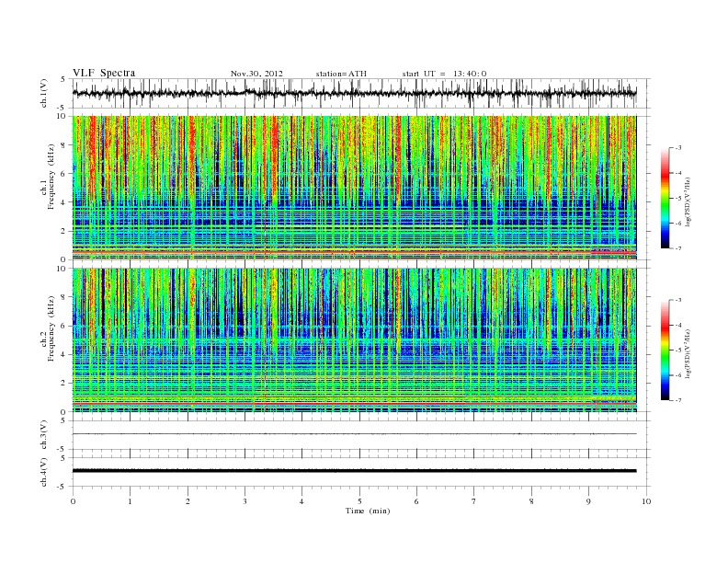The width and height of the screenshot is (728, 563).
Task: Click the ch.2 spectrogram plot
Action: click(x=354, y=340)
